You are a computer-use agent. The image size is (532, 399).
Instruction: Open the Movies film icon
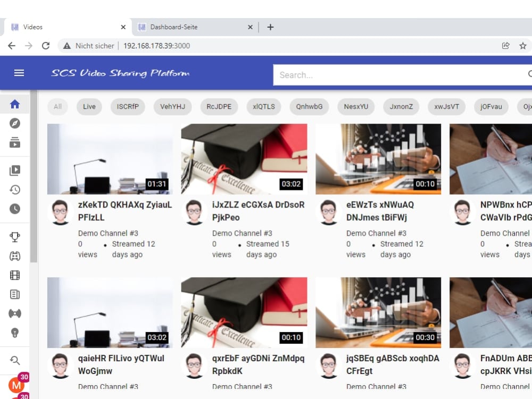[x=14, y=275]
